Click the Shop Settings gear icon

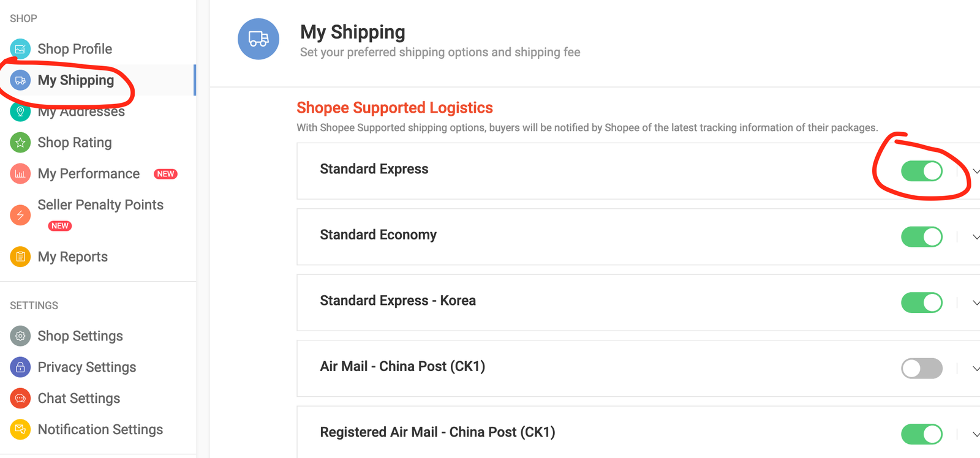20,336
